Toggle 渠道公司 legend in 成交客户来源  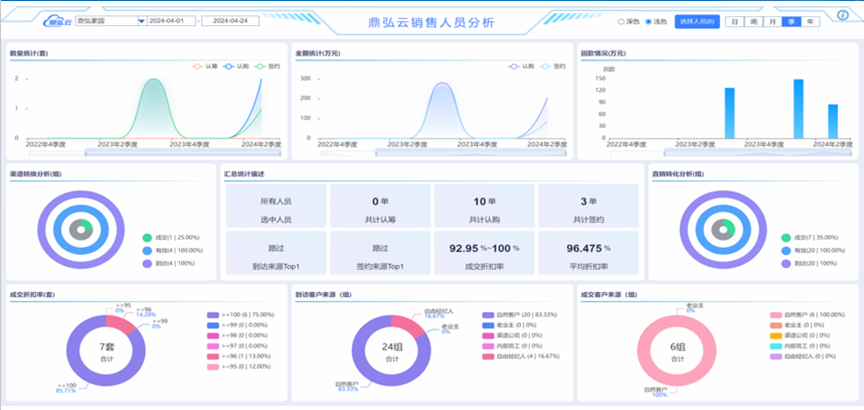coord(800,336)
